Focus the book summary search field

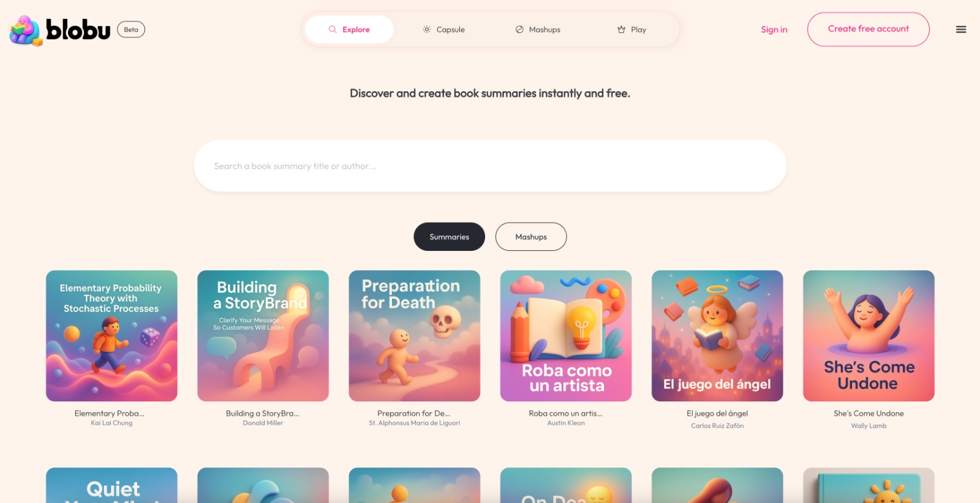490,166
